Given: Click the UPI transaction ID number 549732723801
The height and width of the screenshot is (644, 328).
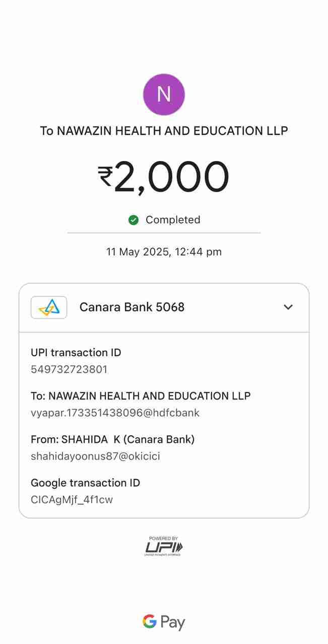Looking at the screenshot, I should 69,369.
